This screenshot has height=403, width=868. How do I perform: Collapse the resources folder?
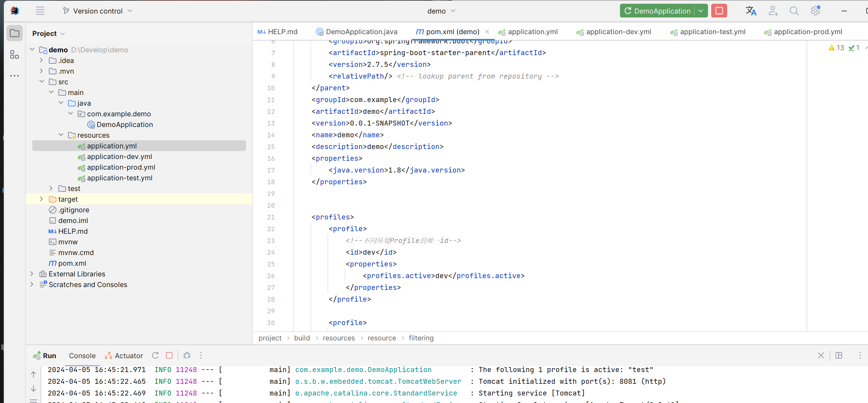pos(61,135)
